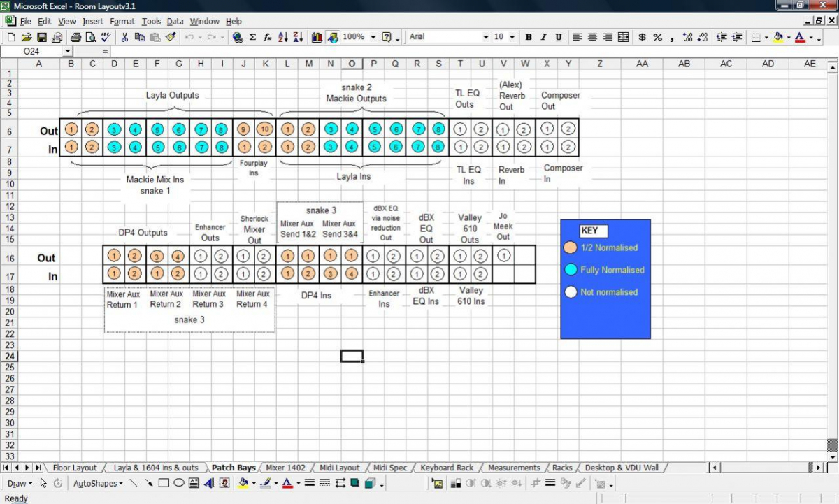The image size is (839, 504).
Task: Launch the Chart Wizard icon
Action: tap(317, 37)
